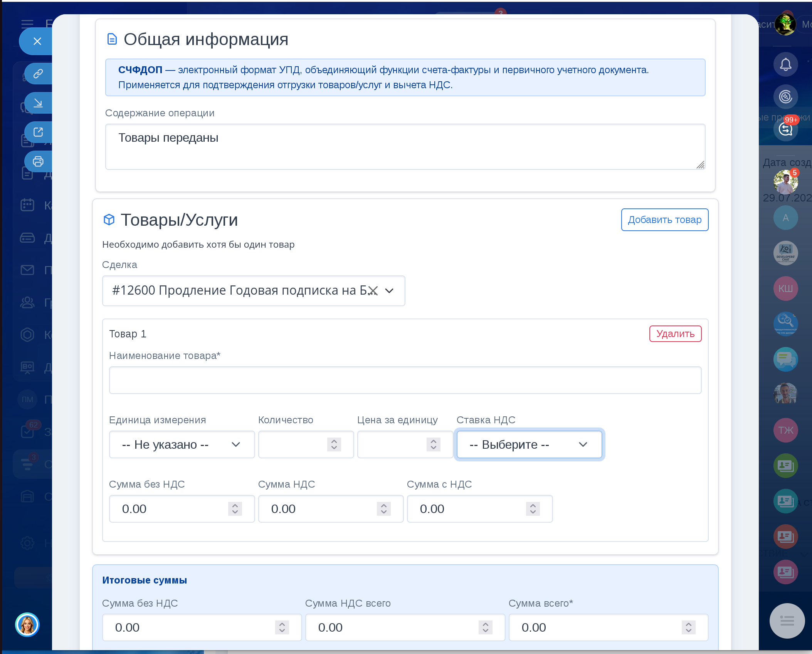Click the Количество field stepper arrows

(x=334, y=444)
